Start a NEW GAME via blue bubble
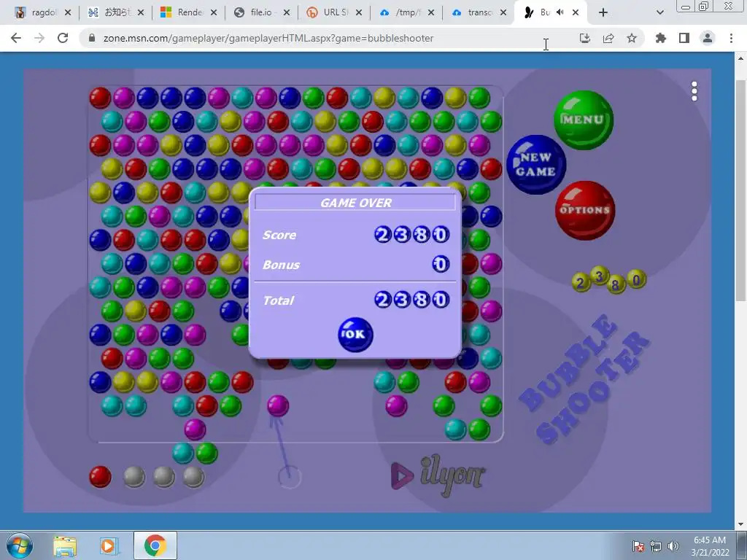This screenshot has width=747, height=560. pos(536,165)
